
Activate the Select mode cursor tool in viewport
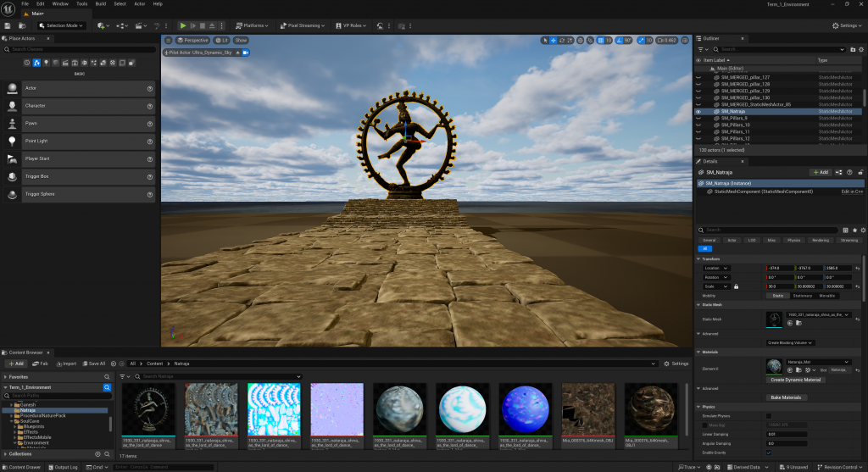545,41
